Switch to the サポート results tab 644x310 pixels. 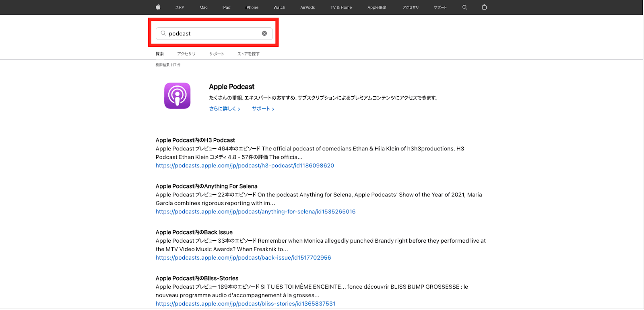pos(217,54)
